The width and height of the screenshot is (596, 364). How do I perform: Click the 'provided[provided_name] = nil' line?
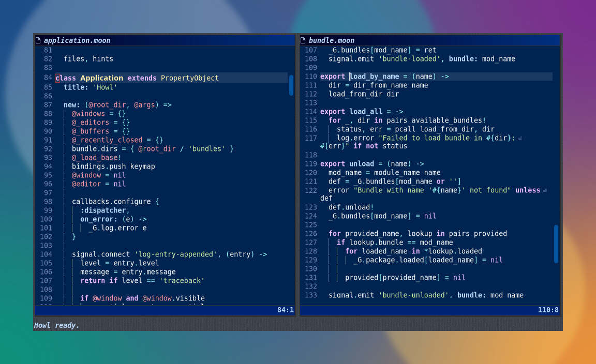coord(405,277)
